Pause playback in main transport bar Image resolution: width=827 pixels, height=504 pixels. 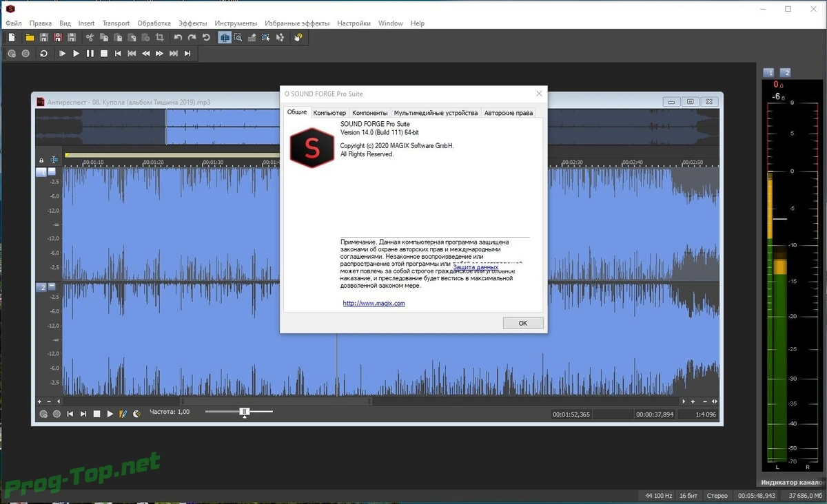click(x=90, y=53)
